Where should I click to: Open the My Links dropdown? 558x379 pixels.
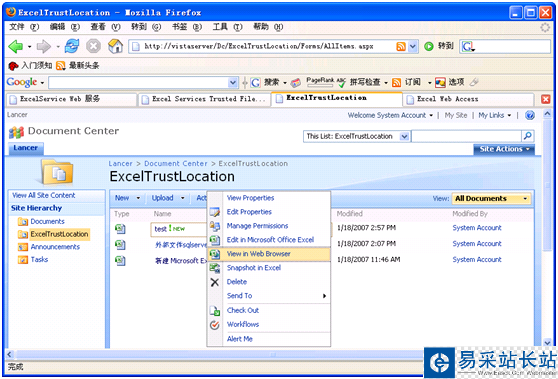494,115
